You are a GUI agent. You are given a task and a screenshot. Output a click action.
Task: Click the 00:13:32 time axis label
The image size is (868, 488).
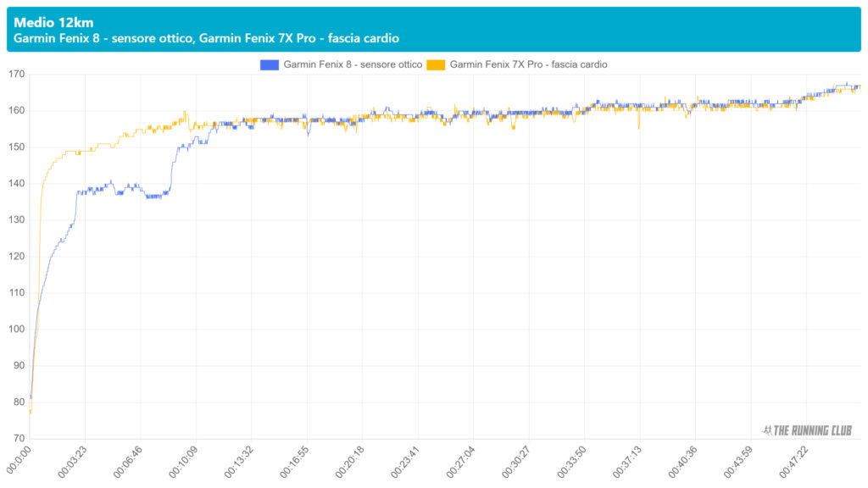[238, 462]
